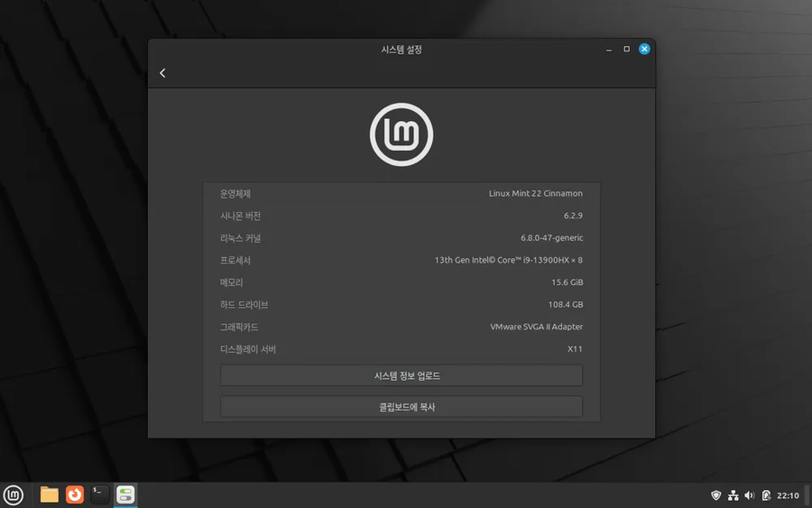812x508 pixels.
Task: Maximize the 시스템 설정 window
Action: 627,50
